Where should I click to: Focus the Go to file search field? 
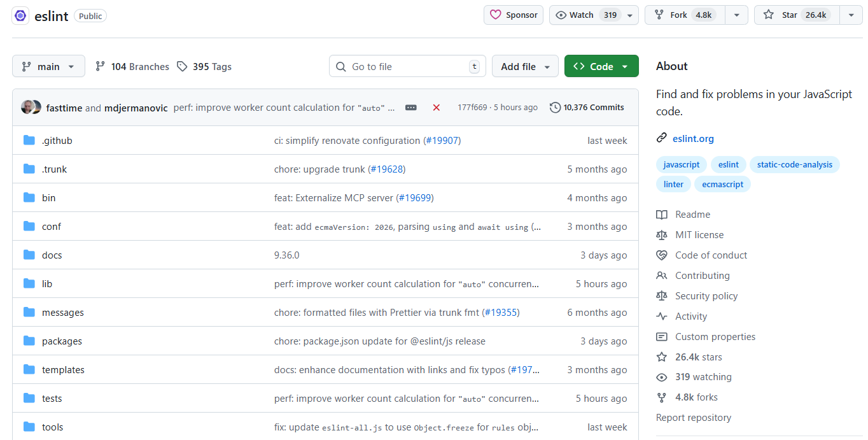[x=407, y=66]
